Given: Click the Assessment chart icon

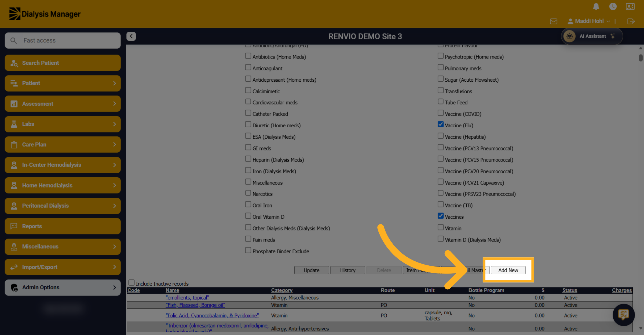Looking at the screenshot, I should pos(14,104).
